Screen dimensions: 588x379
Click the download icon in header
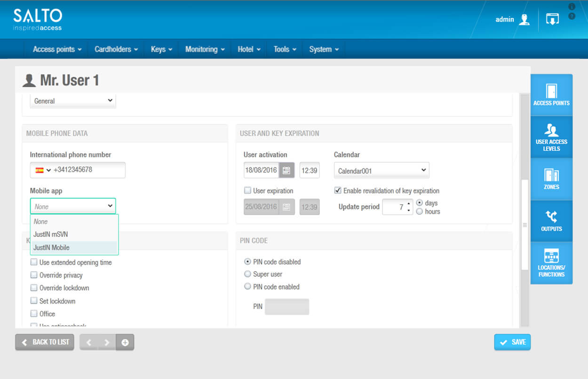click(x=552, y=19)
